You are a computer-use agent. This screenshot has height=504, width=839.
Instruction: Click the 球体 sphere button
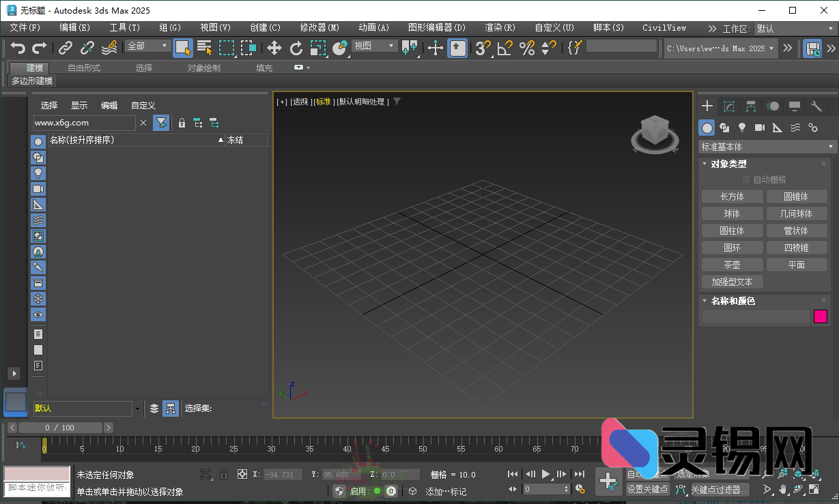[732, 213]
